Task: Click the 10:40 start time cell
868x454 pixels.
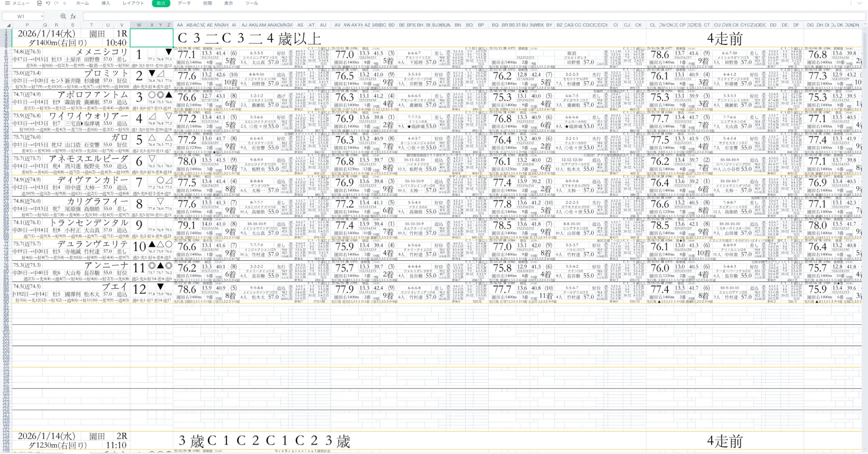Action: (116, 43)
